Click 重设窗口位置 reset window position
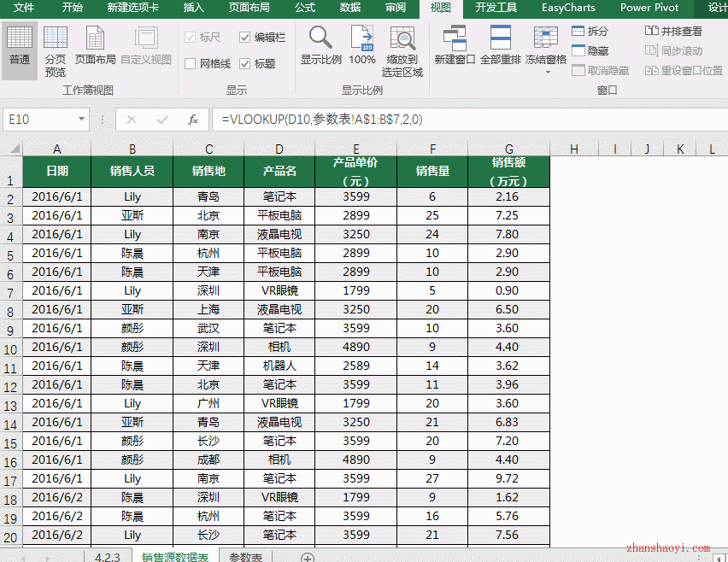This screenshot has height=562, width=728. 684,71
